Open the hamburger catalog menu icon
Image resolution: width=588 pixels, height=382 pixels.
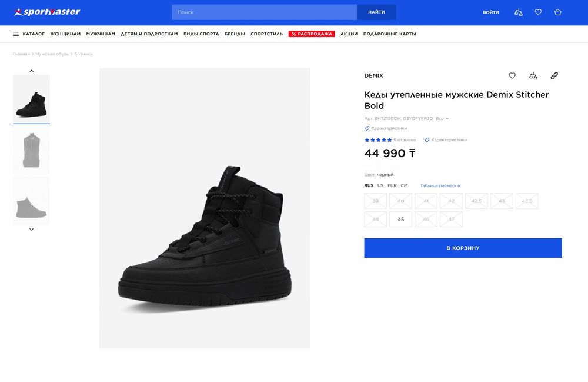tap(16, 34)
